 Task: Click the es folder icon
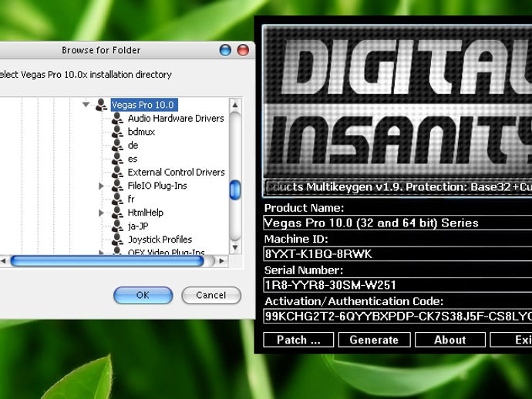(x=117, y=159)
